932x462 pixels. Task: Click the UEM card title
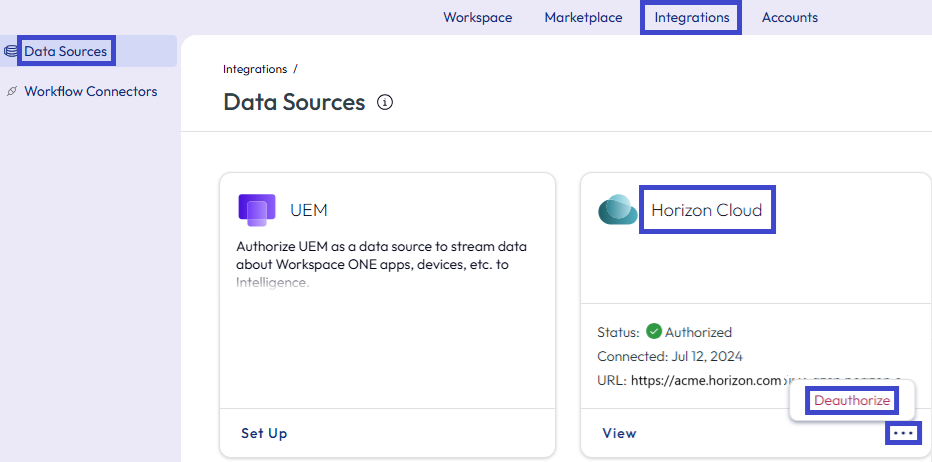(x=308, y=210)
